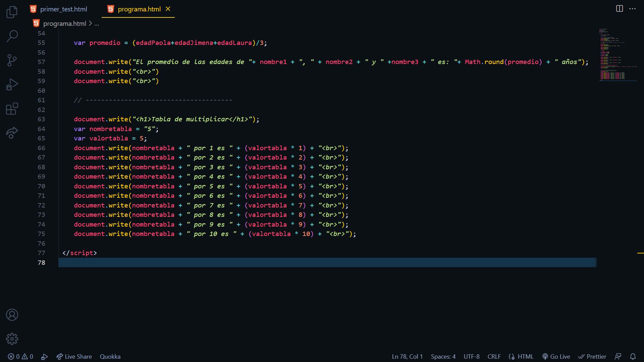644x362 pixels.
Task: Start a Live Share session from status bar
Action: click(x=74, y=357)
